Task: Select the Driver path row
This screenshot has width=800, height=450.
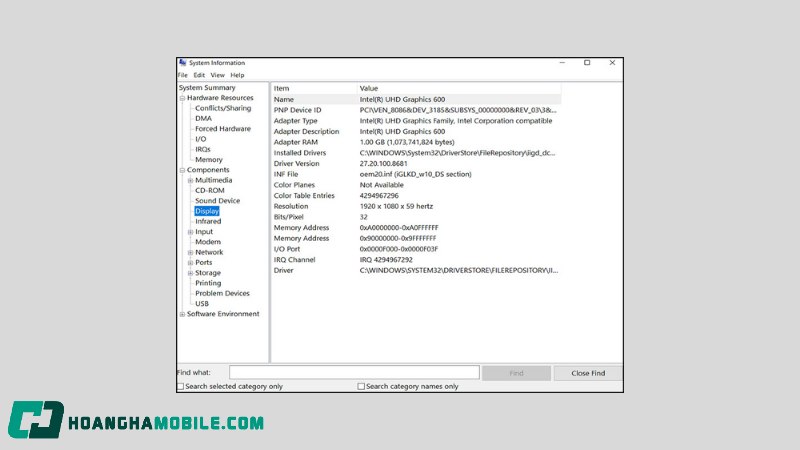Action: pyautogui.click(x=416, y=270)
